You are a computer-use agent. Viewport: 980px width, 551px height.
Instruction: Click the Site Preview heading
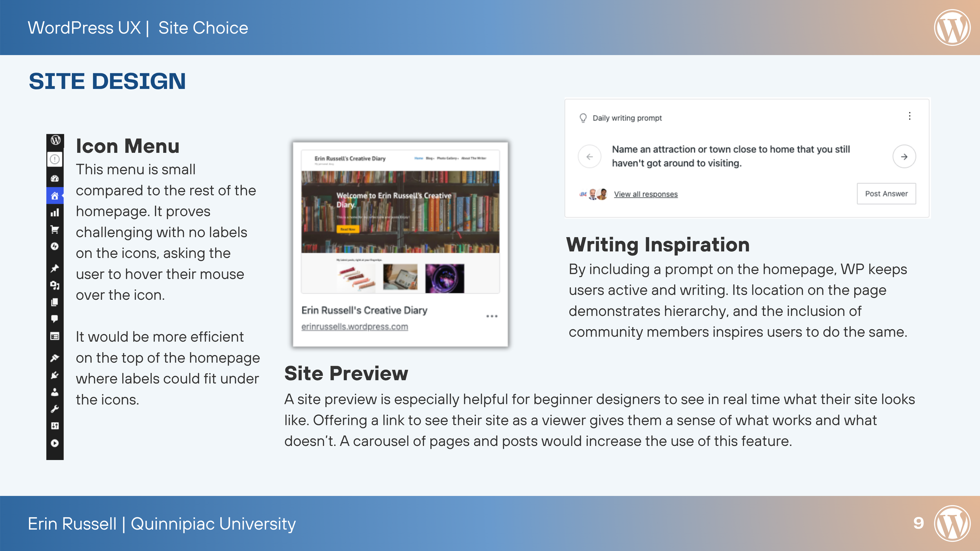346,373
